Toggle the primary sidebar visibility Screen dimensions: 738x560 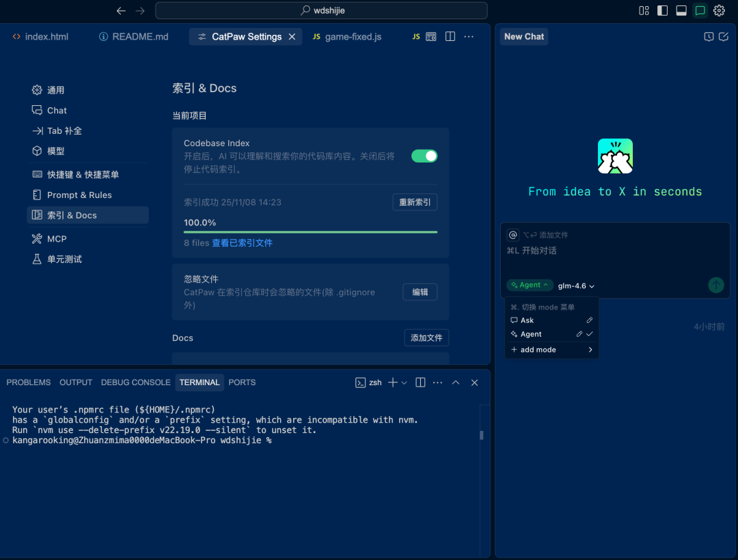[662, 10]
